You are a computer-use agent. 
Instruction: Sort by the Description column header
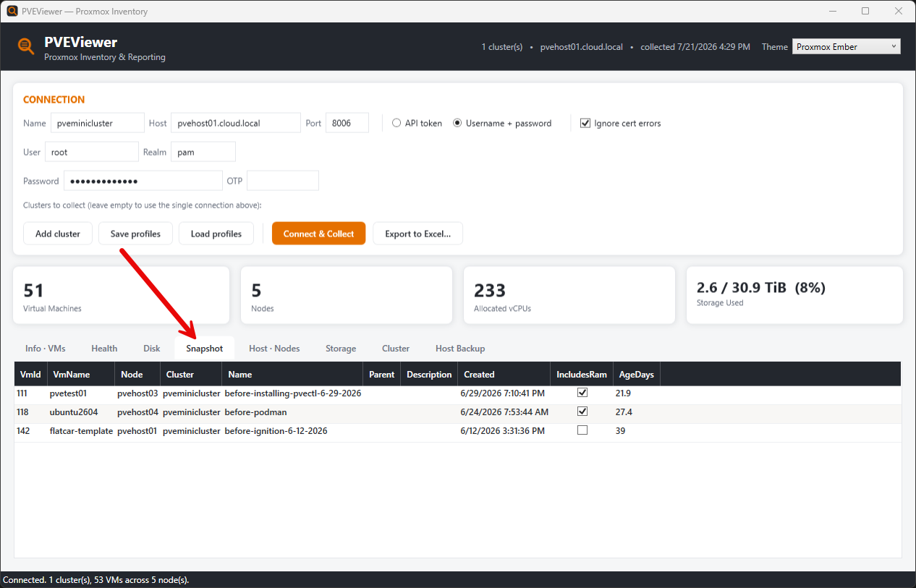click(429, 375)
